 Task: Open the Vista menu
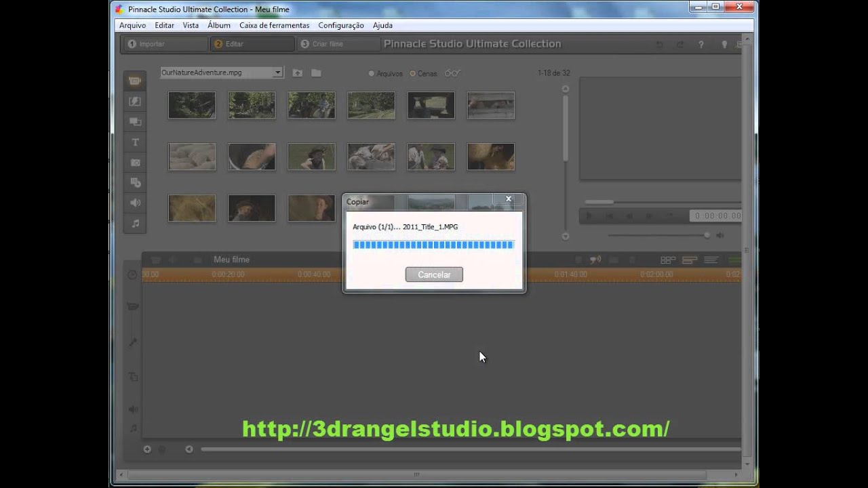pos(191,25)
